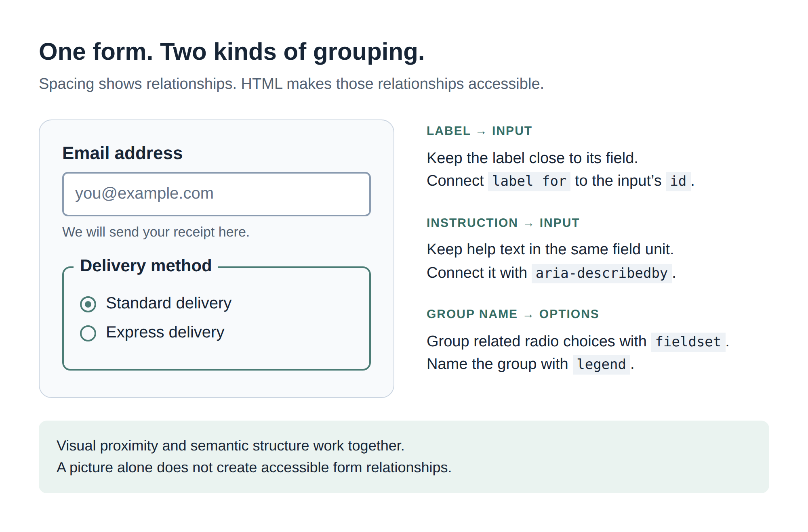Select the Express delivery radio button
The width and height of the screenshot is (808, 532).
[88, 333]
